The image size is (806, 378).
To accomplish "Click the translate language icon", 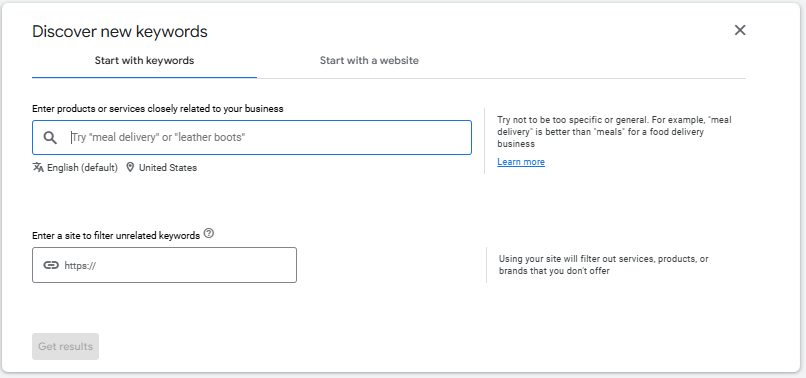I will pyautogui.click(x=38, y=168).
